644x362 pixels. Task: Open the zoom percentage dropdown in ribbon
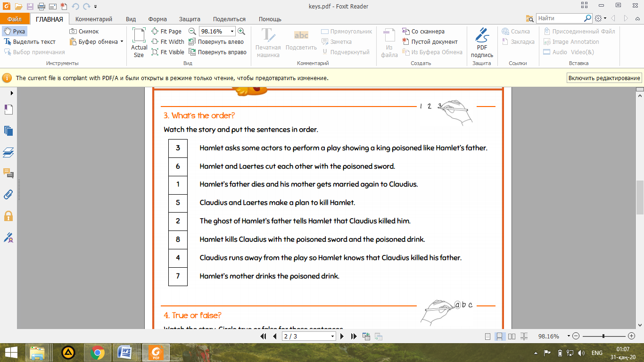pyautogui.click(x=232, y=31)
